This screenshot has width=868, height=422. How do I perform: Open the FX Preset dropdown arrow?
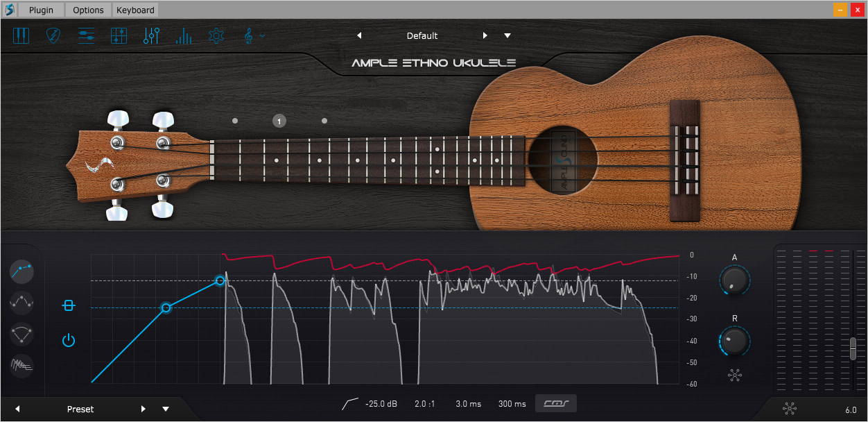click(x=166, y=410)
